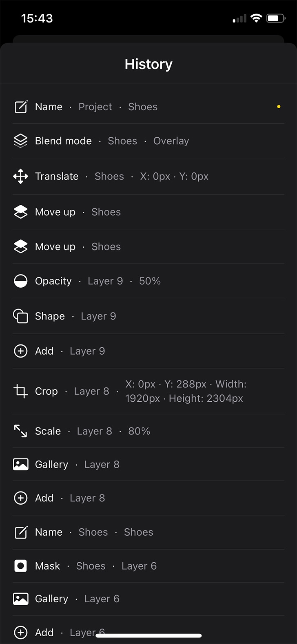297x644 pixels.
Task: Jump to Opacity Layer 9 50% step
Action: 148,281
